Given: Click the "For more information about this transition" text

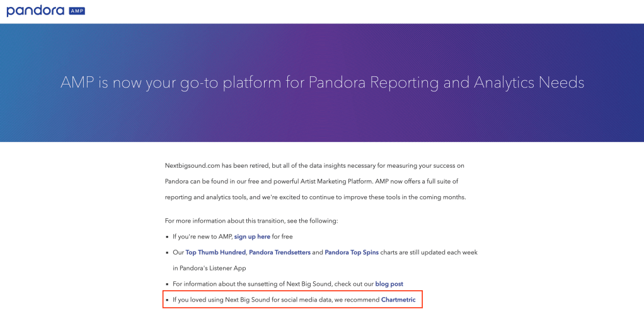Looking at the screenshot, I should tap(251, 221).
